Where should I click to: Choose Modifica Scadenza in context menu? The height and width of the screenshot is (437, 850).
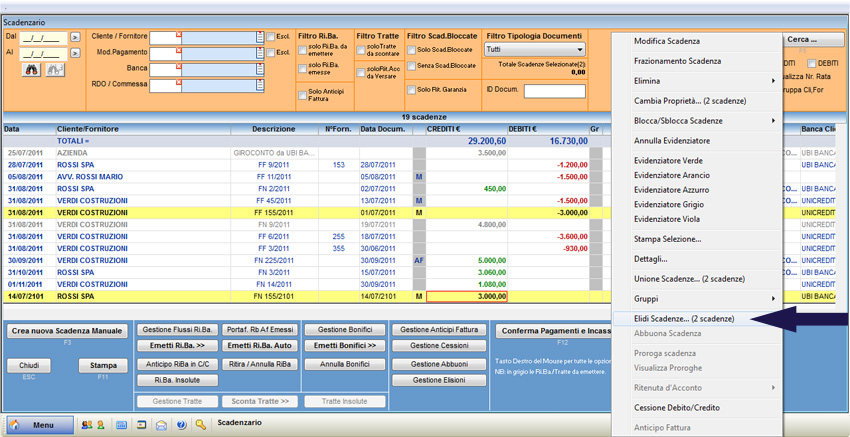[667, 41]
